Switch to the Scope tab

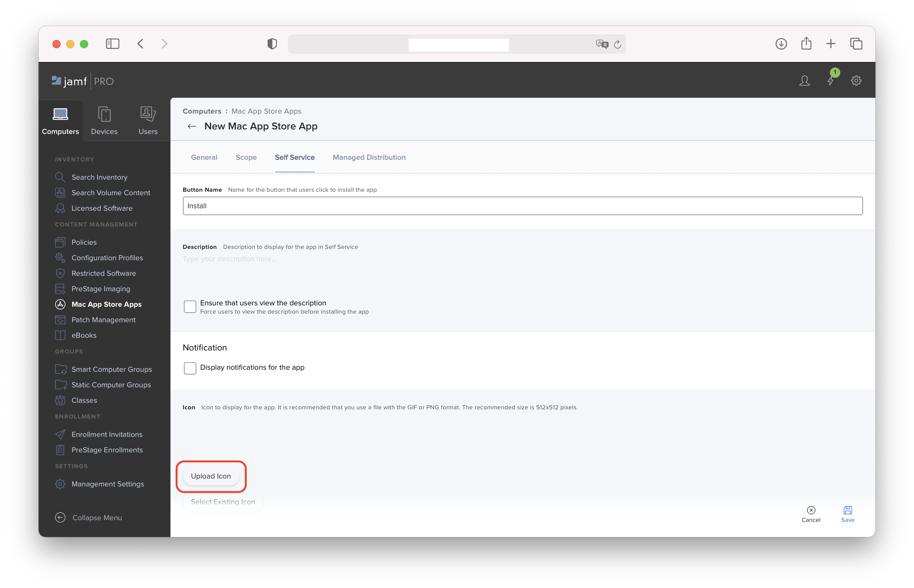coord(246,157)
